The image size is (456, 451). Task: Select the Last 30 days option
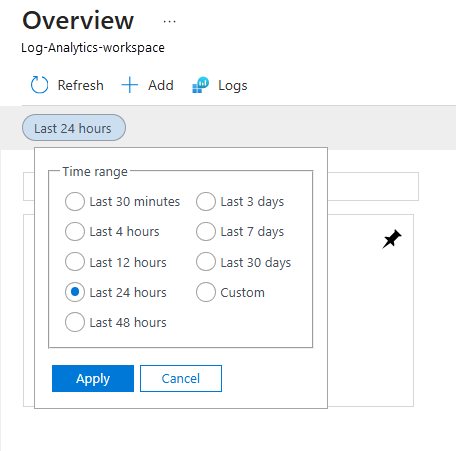click(206, 262)
